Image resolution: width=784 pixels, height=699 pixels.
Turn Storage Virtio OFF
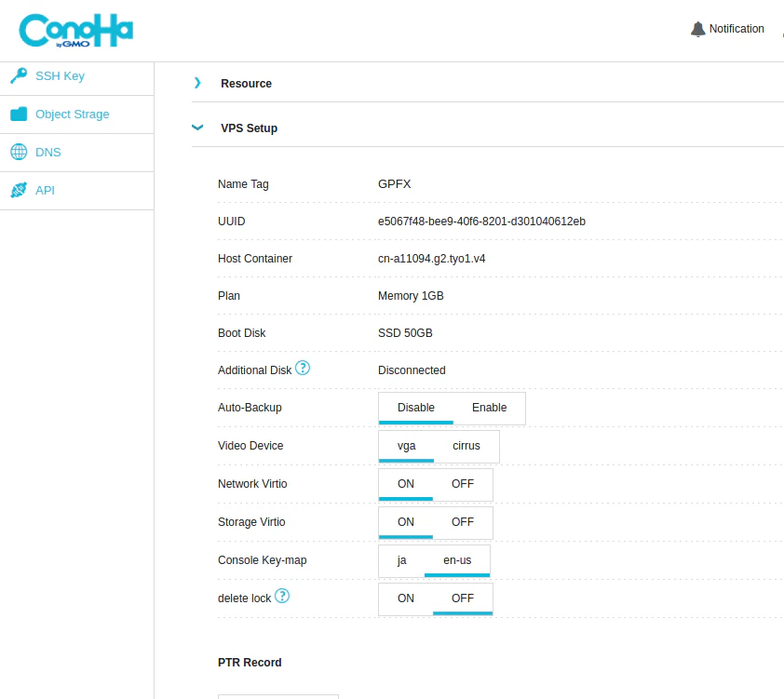click(463, 522)
